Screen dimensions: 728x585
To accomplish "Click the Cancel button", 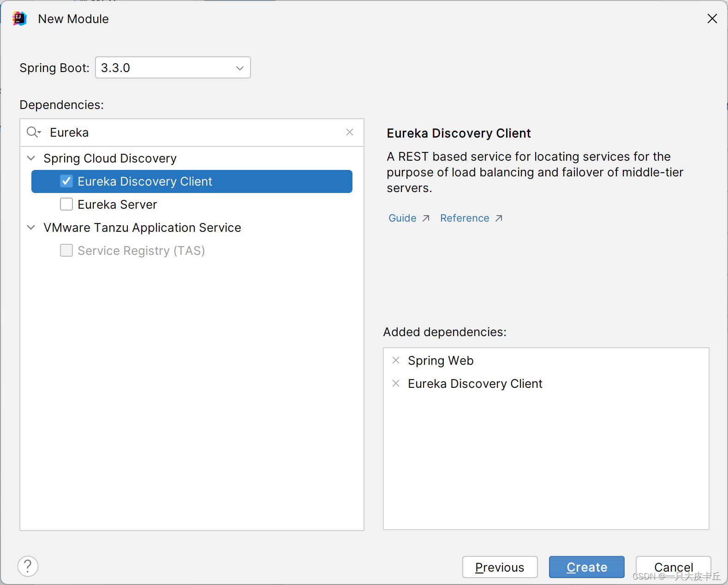I will (674, 567).
